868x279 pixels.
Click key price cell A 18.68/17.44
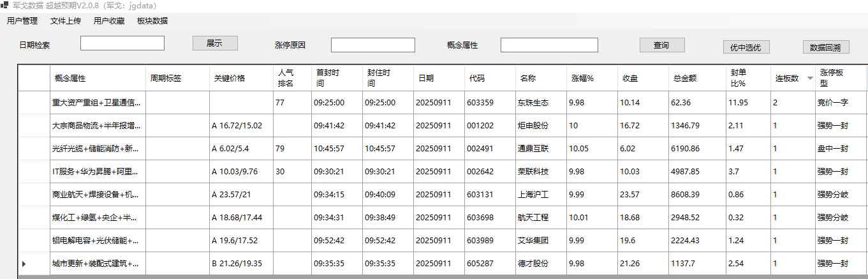(x=240, y=218)
